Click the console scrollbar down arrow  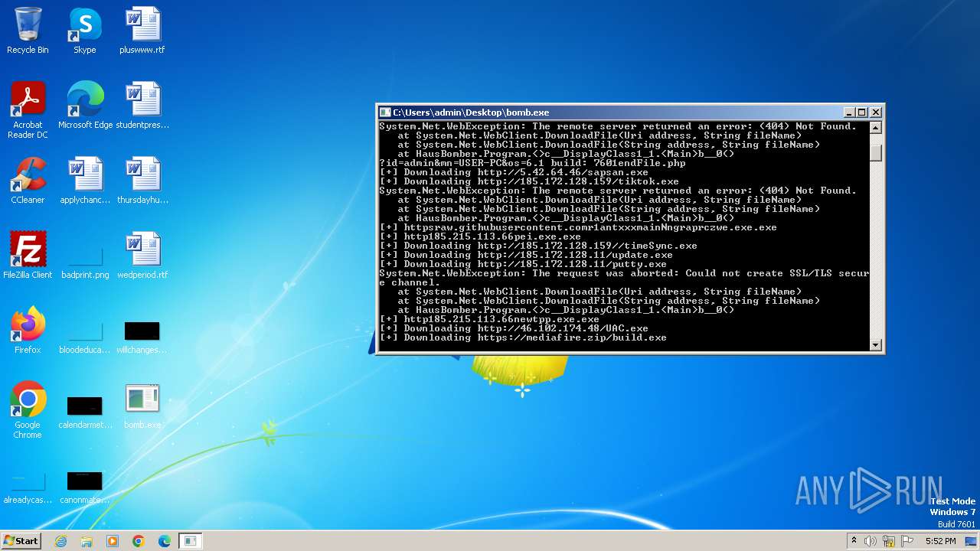[x=876, y=345]
